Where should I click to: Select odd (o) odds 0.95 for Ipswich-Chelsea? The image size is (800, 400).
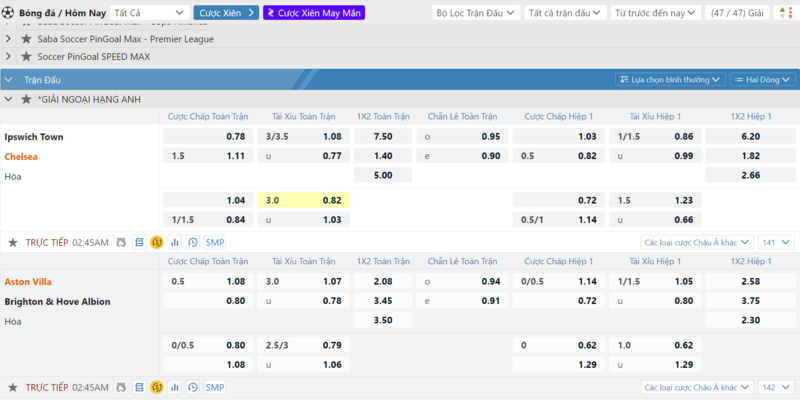point(462,136)
